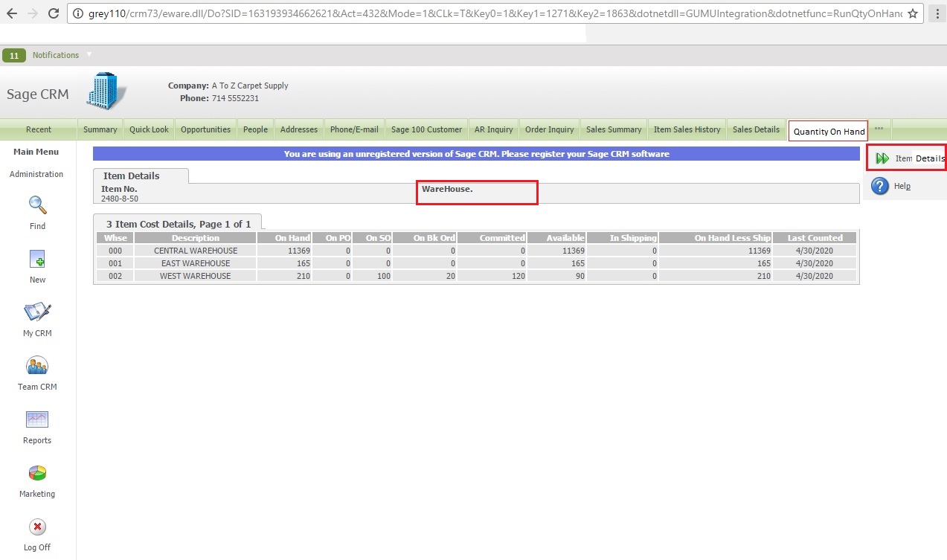Image resolution: width=947 pixels, height=560 pixels.
Task: Click the Help question mark icon
Action: coord(880,186)
